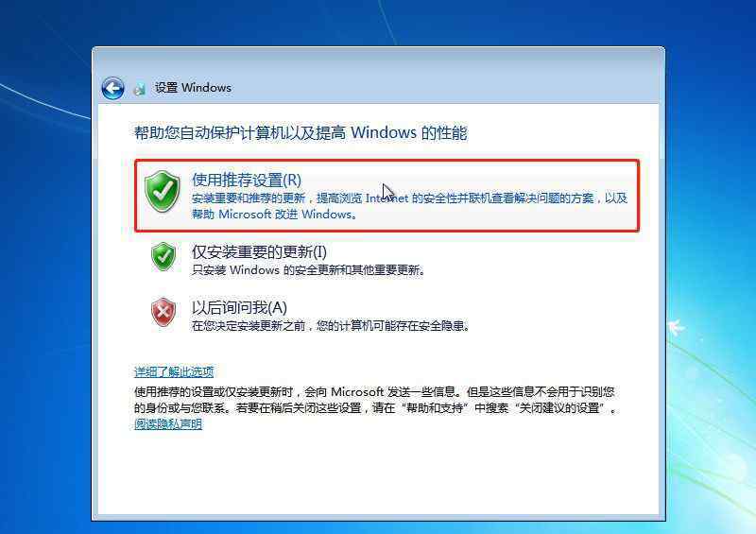Screen dimensions: 756x534
Task: Click the description about 安全隐患 risk
Action: coord(331,326)
